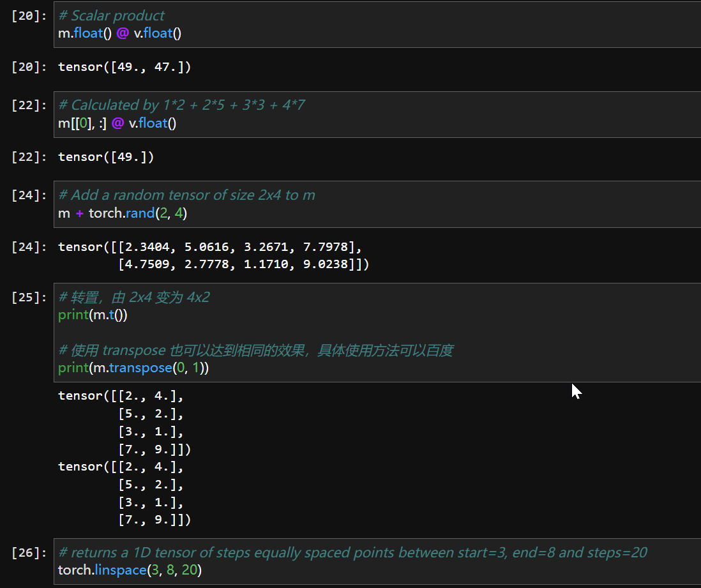Select input prompt label [25]:

(x=29, y=298)
